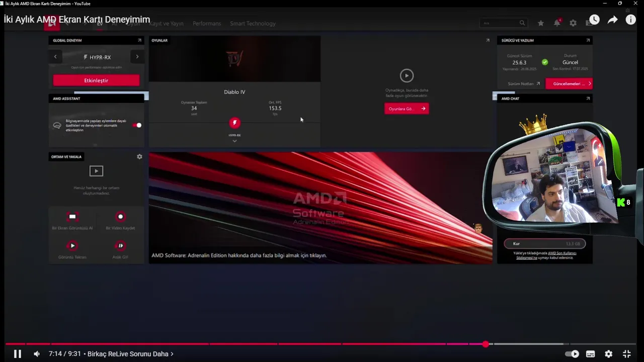Click the play circle icon in empty games area
Viewport: 644px width, 362px height.
point(407,76)
